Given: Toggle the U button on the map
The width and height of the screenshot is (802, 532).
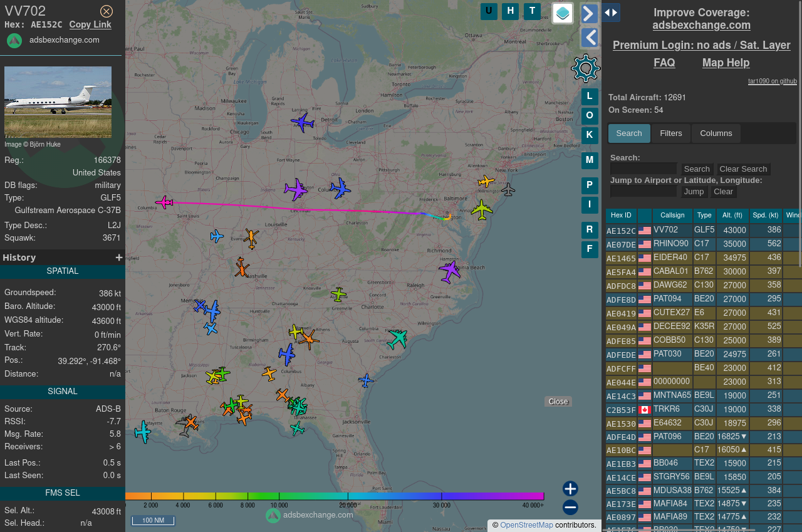Looking at the screenshot, I should pos(489,11).
